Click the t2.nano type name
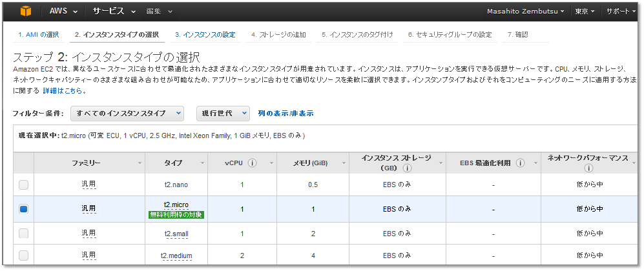Screen dimensions: 644x271 coord(176,185)
